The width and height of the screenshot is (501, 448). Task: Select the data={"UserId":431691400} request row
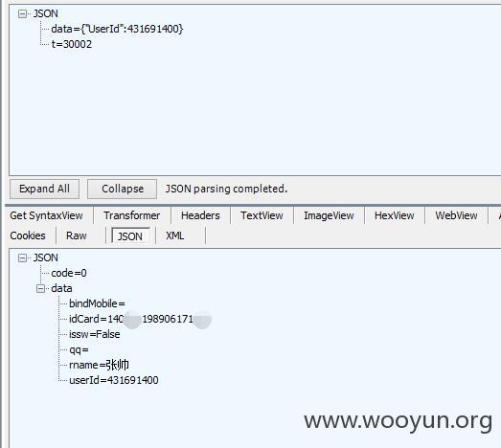pos(117,29)
